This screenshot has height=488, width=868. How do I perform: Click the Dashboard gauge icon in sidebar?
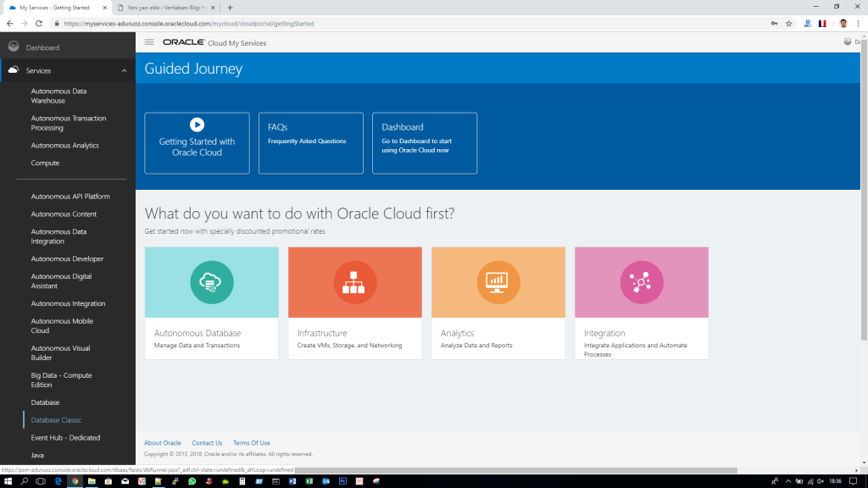(x=14, y=47)
